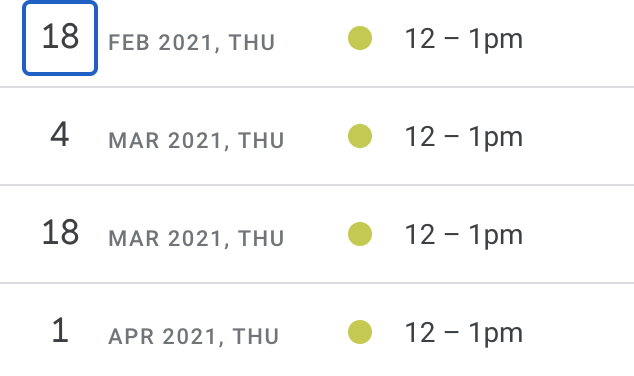Click the empty area right of the Mar 4 event

coord(578,136)
